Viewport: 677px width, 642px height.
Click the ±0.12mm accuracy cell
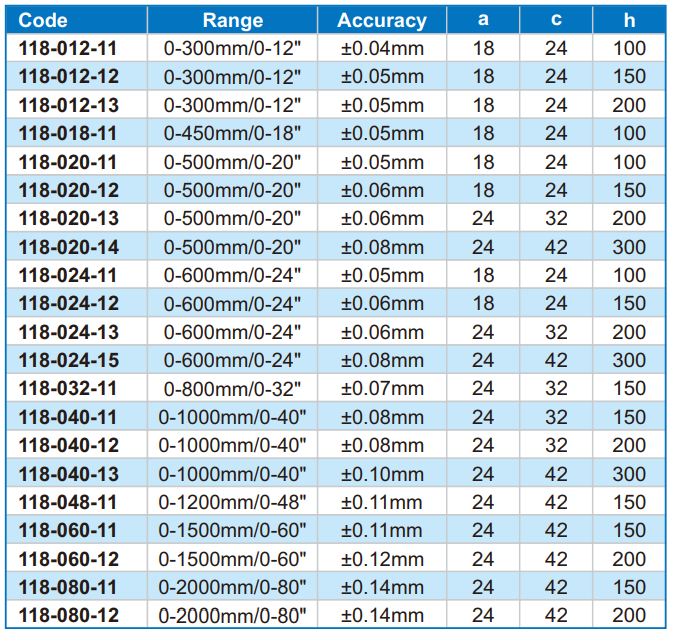pyautogui.click(x=382, y=560)
